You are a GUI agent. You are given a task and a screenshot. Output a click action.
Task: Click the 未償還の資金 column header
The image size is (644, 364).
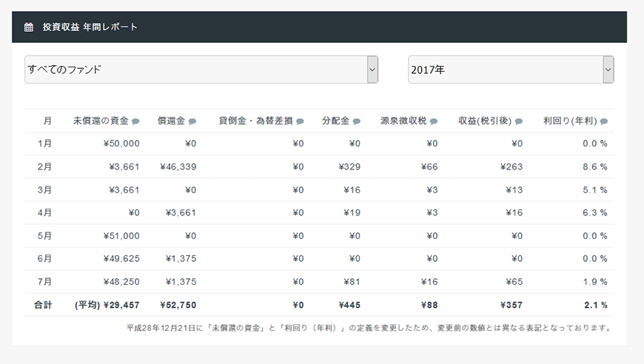(x=101, y=121)
